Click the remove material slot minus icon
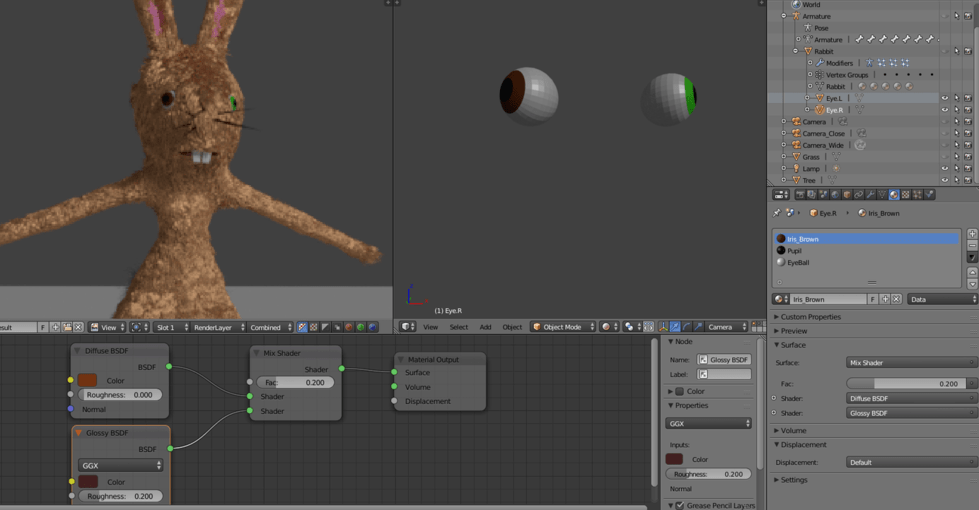Screen dimensions: 979x510 pos(972,245)
